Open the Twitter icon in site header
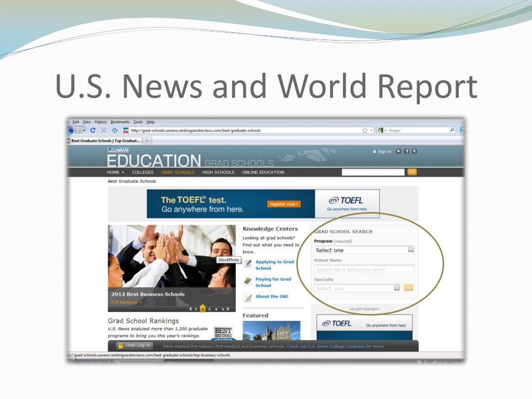 [x=414, y=151]
